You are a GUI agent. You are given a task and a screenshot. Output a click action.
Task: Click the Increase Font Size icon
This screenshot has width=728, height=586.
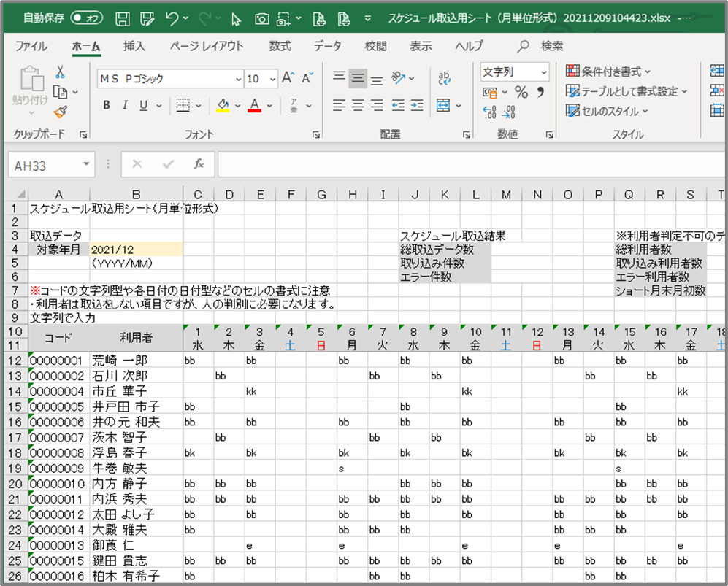click(x=288, y=77)
